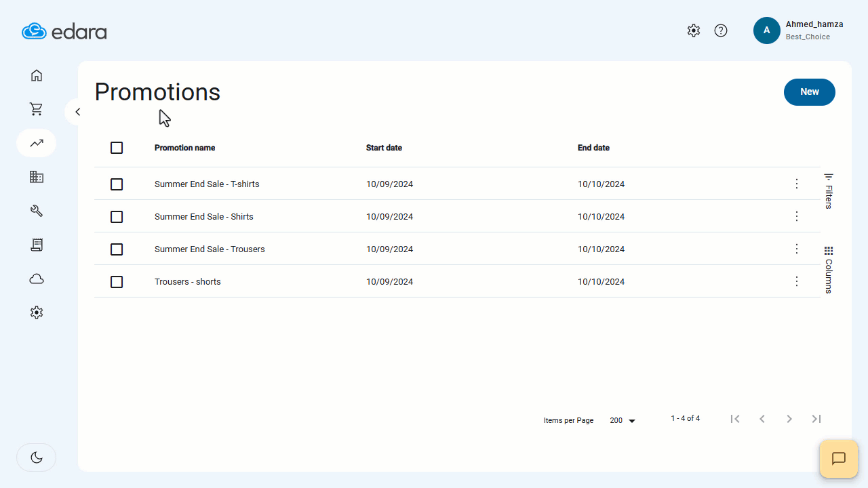The height and width of the screenshot is (488, 868).
Task: Click the Promotions page heading
Action: click(157, 92)
